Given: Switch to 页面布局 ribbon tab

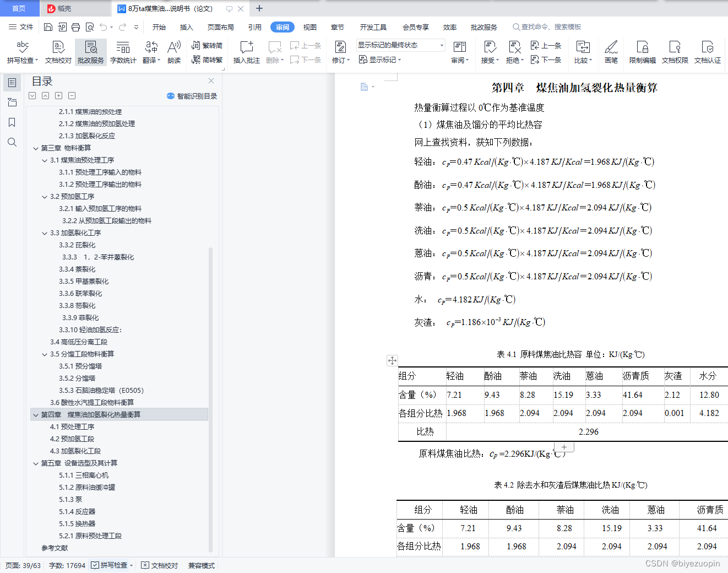Looking at the screenshot, I should (221, 27).
